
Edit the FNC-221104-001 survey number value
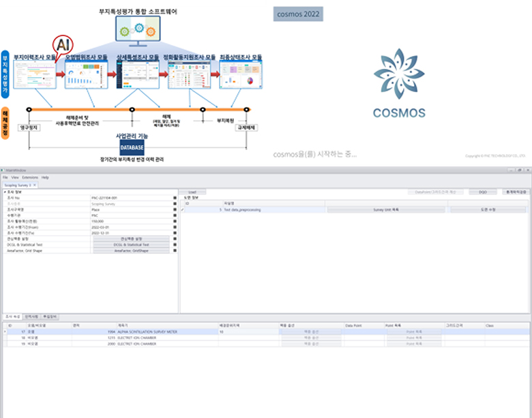tap(132, 198)
